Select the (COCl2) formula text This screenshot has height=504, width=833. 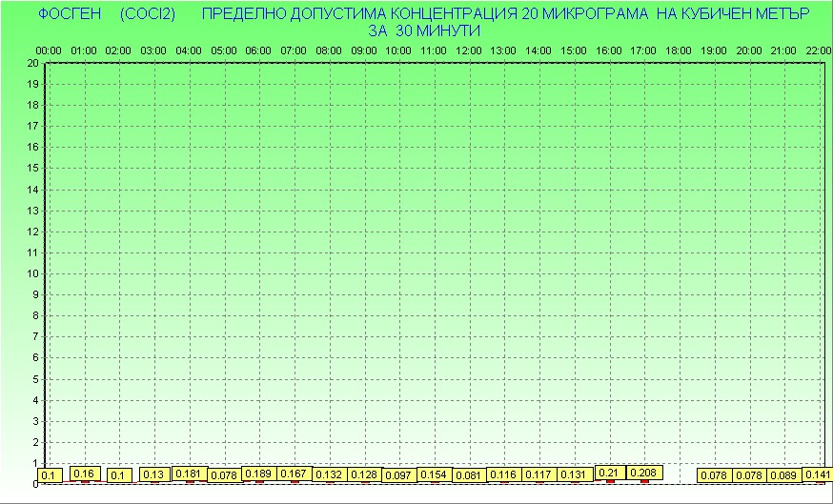point(148,14)
